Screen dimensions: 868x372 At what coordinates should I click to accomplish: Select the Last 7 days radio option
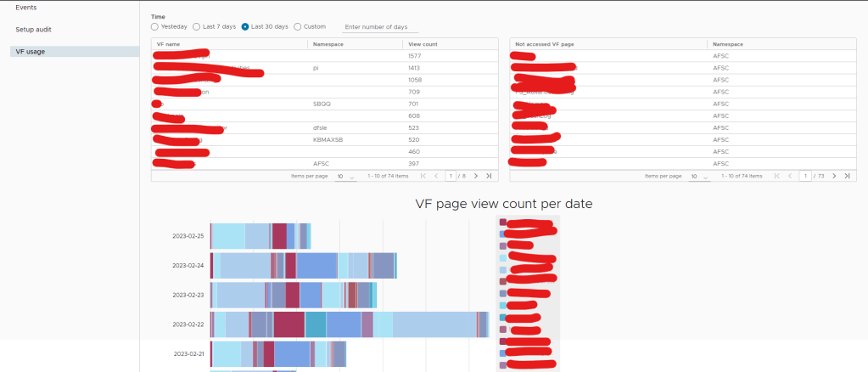tap(197, 26)
